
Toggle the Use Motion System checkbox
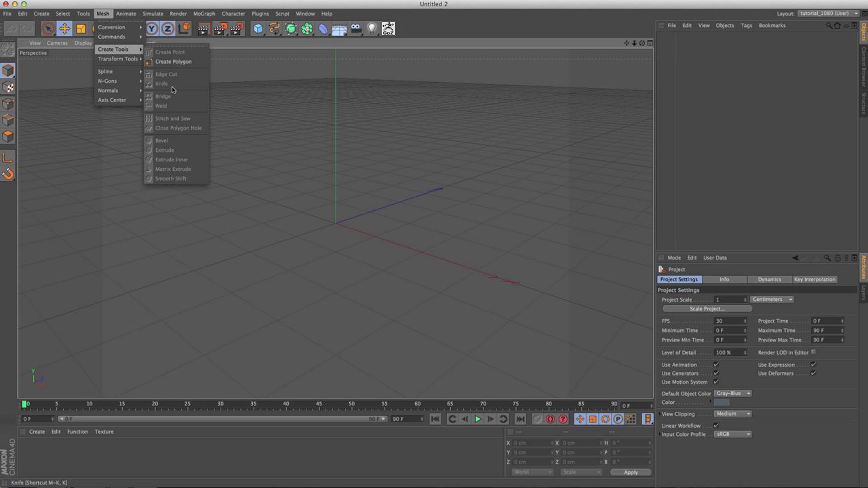pos(716,382)
